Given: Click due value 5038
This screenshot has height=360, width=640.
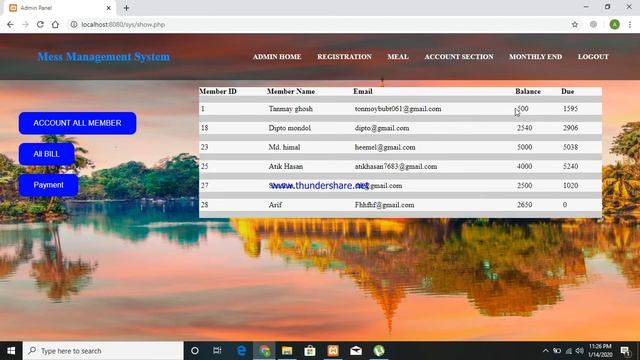Looking at the screenshot, I should 571,147.
